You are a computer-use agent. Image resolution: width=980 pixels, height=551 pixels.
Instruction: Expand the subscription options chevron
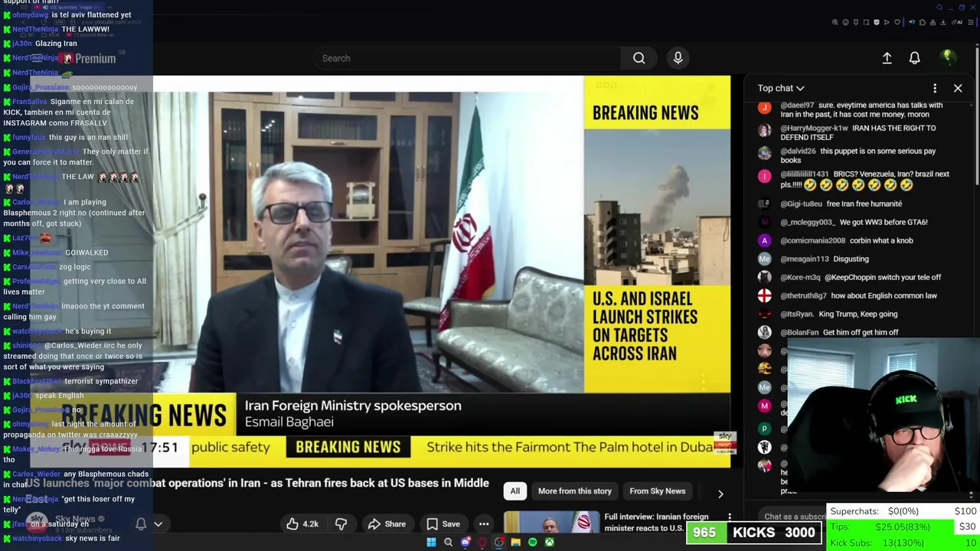pyautogui.click(x=158, y=524)
